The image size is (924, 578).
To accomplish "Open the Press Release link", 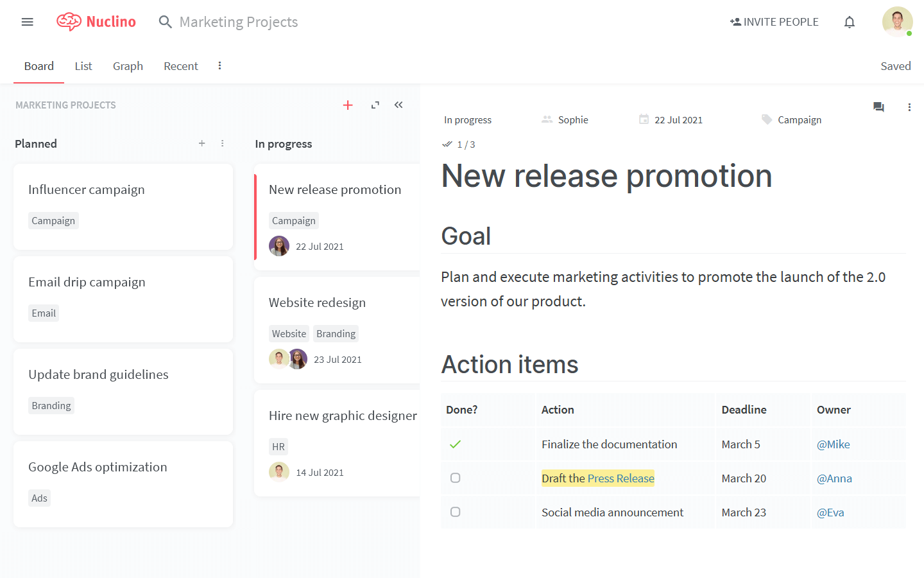I will (x=620, y=478).
